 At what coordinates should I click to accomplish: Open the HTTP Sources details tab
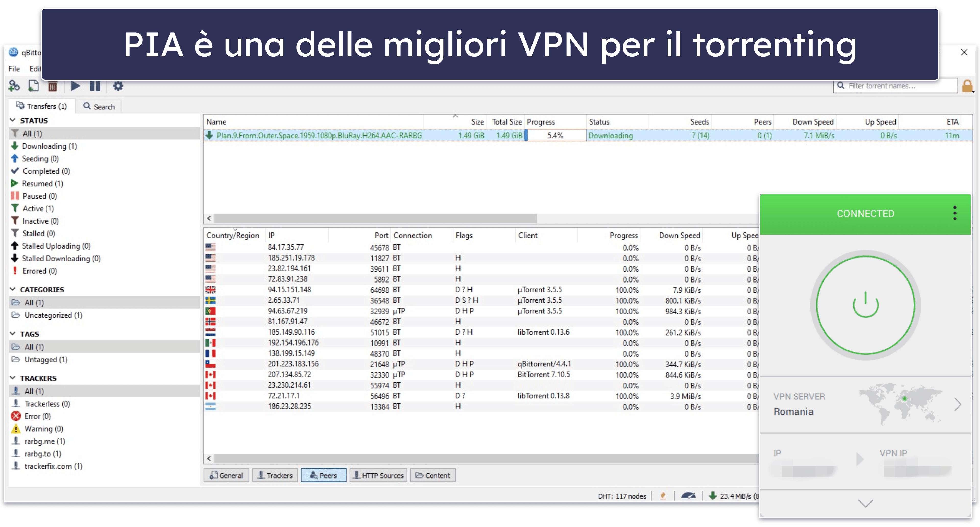tap(379, 475)
